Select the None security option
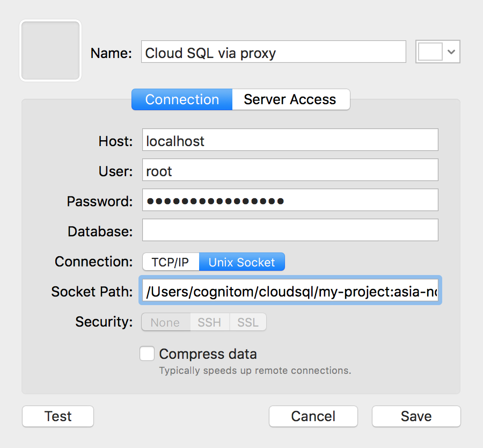The width and height of the screenshot is (483, 448). (165, 322)
